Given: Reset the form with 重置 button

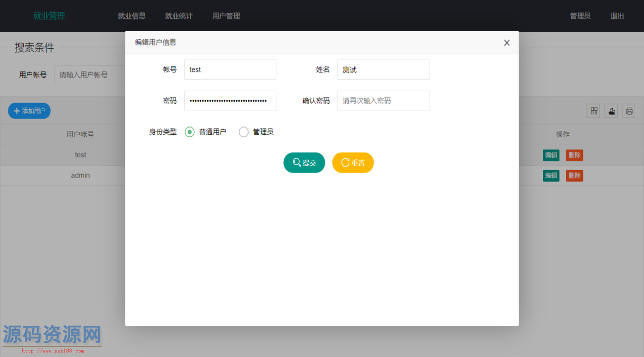Looking at the screenshot, I should 353,163.
